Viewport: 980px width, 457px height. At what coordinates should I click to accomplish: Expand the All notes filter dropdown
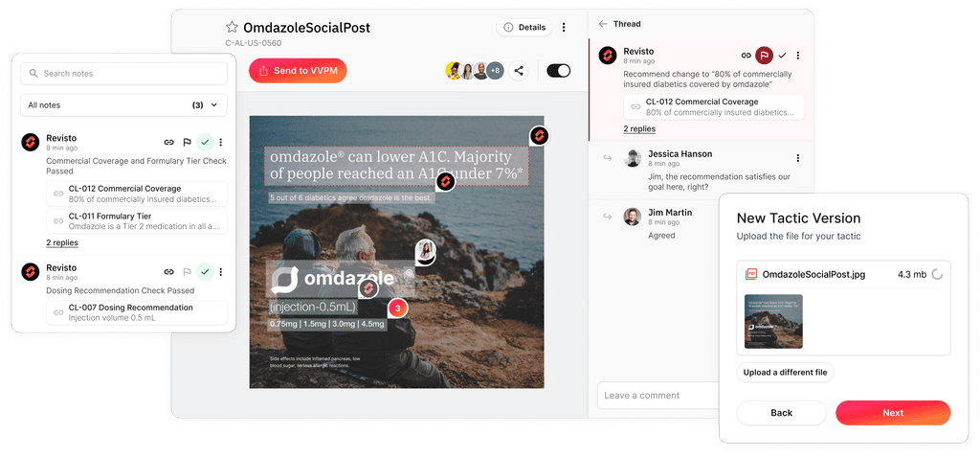point(123,105)
